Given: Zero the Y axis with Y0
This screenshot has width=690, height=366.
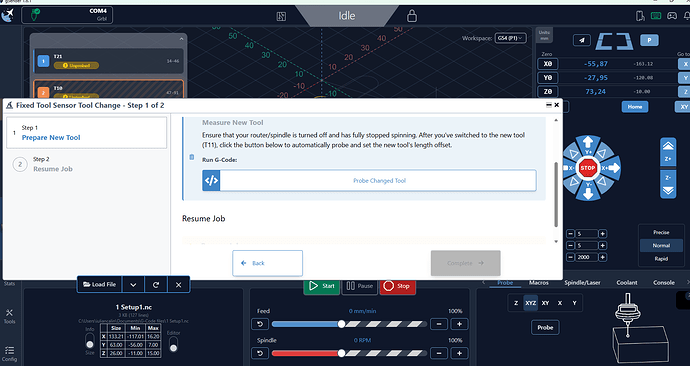Looking at the screenshot, I should click(x=547, y=77).
